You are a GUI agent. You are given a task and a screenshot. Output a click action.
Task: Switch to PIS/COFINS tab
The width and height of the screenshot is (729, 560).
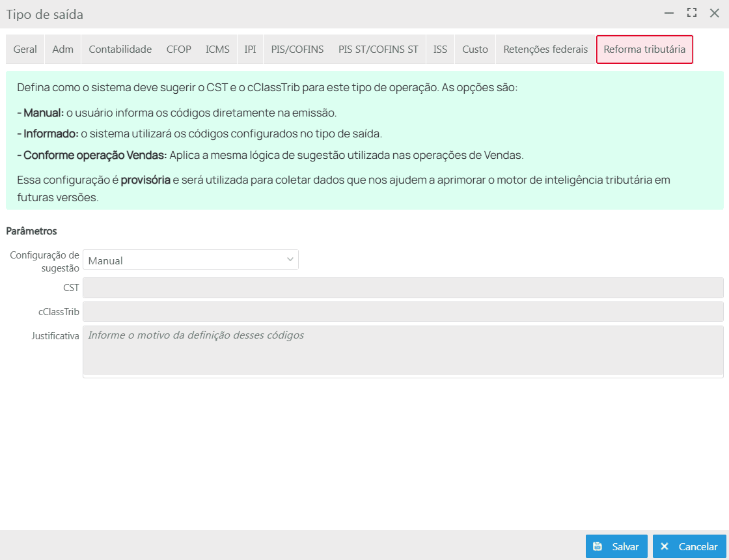[x=297, y=49]
